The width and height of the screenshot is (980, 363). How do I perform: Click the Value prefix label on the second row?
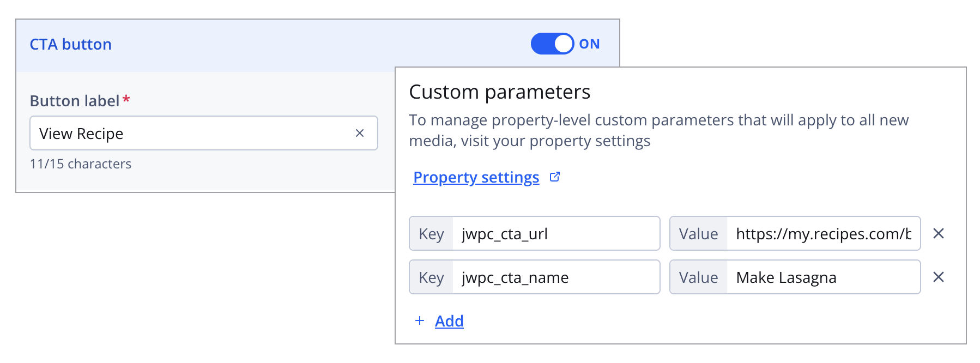pos(699,277)
